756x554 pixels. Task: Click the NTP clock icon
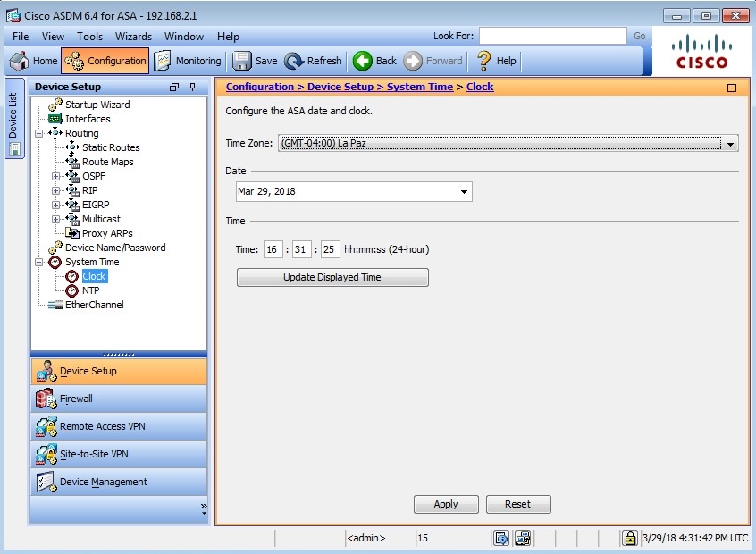[x=71, y=290]
